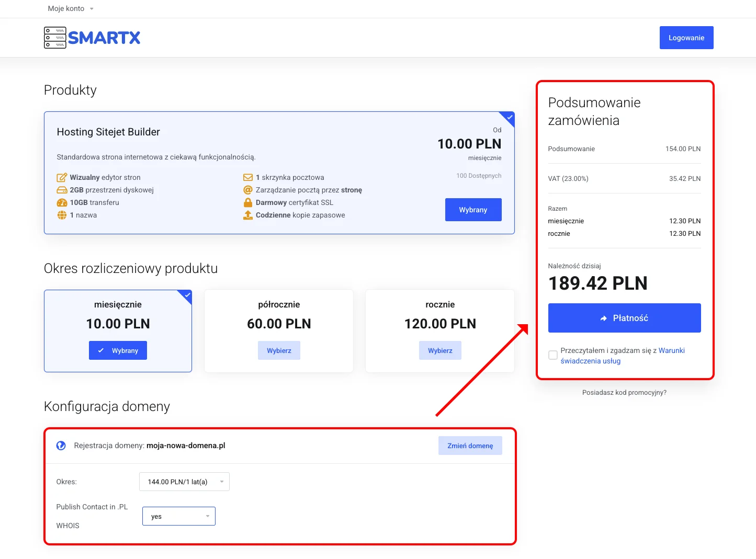756x559 pixels.
Task: Click the Płatność button
Action: (624, 318)
